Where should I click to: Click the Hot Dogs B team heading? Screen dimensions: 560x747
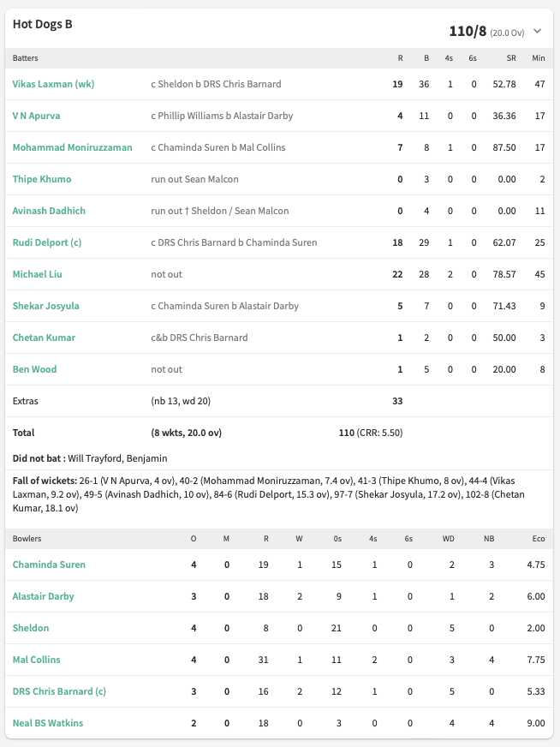(x=42, y=24)
